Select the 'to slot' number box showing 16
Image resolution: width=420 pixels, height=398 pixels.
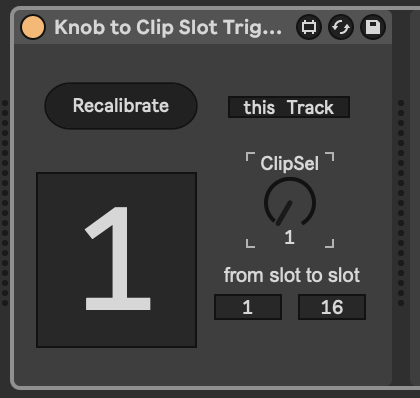pyautogui.click(x=332, y=307)
